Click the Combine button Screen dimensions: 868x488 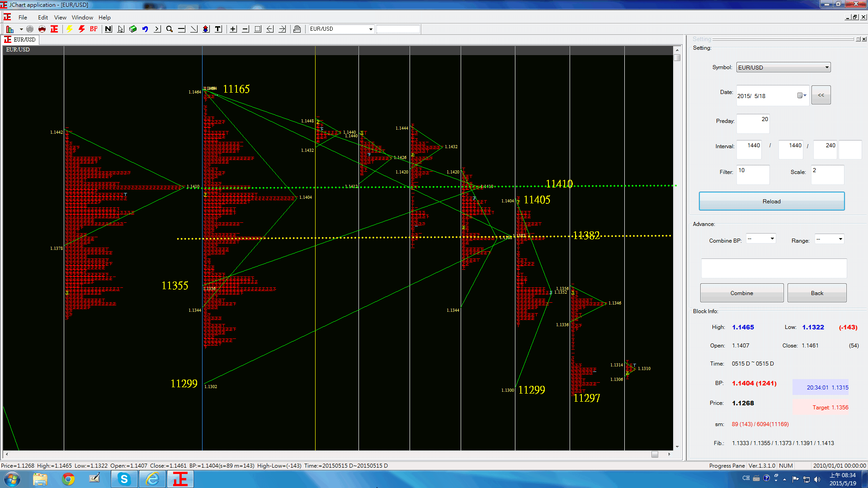742,293
